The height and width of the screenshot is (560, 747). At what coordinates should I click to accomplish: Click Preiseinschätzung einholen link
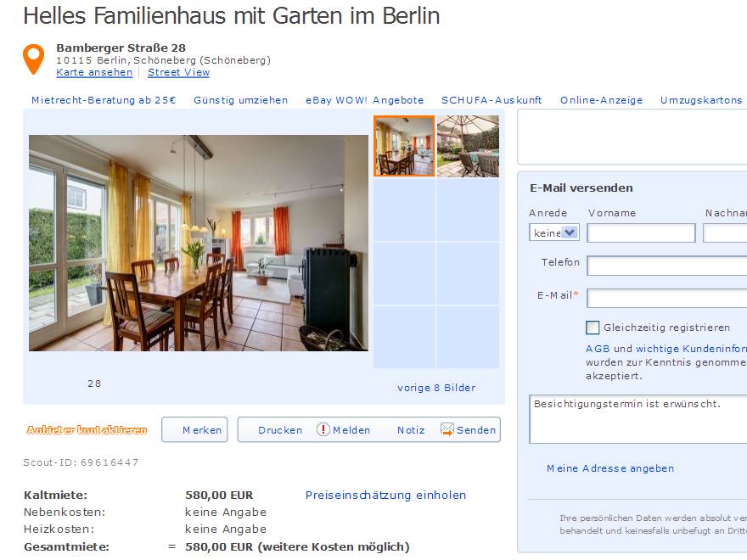[385, 496]
